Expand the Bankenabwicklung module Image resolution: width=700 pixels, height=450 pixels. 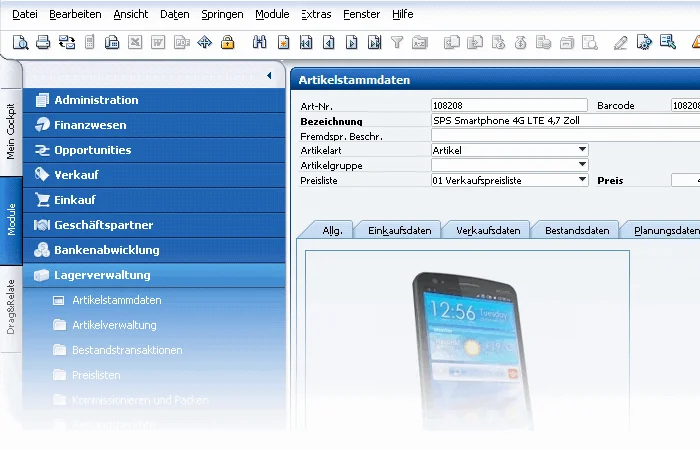click(154, 250)
